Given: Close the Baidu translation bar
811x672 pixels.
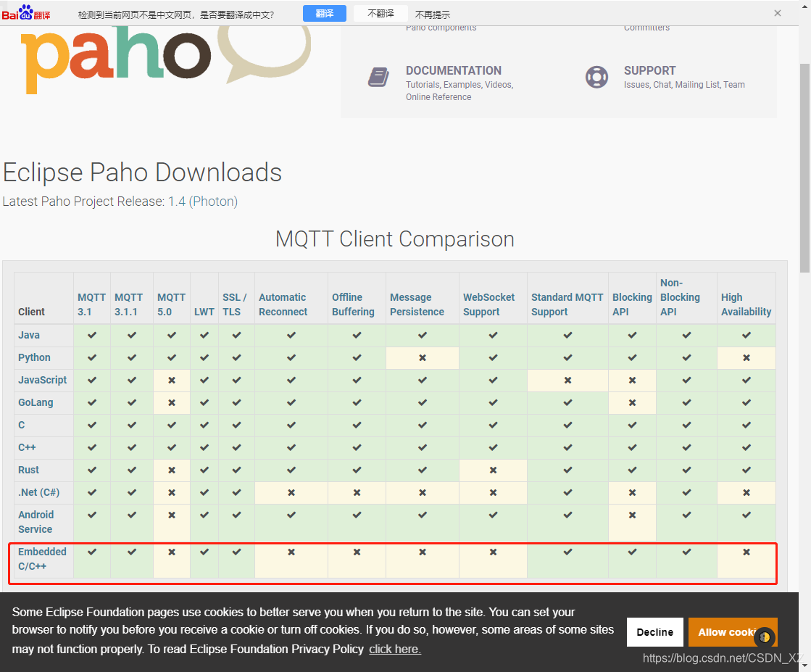Looking at the screenshot, I should click(x=778, y=13).
